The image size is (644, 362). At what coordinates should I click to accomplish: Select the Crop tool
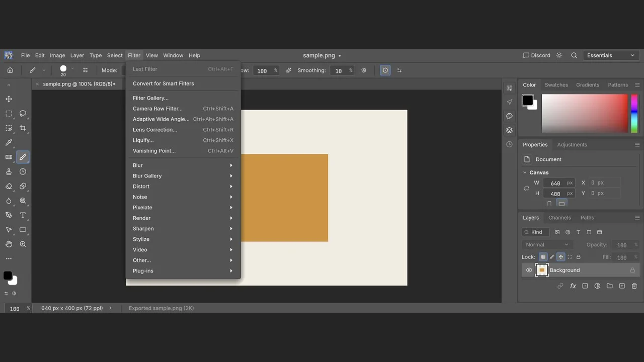23,128
